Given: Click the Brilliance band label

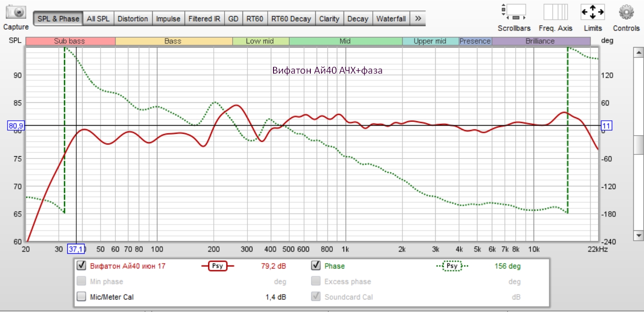Looking at the screenshot, I should coord(540,41).
